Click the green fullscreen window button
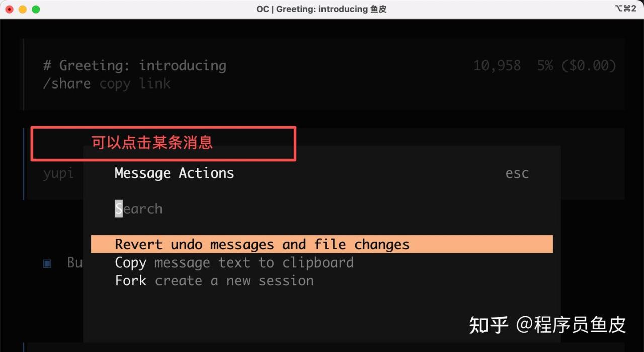 point(36,9)
